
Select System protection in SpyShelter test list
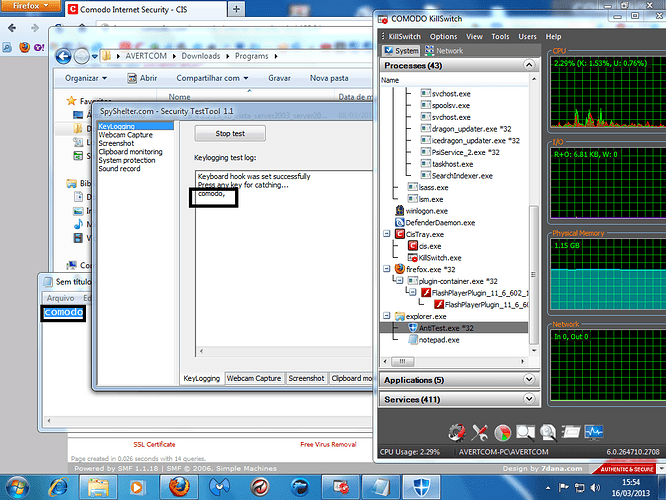[x=127, y=160]
